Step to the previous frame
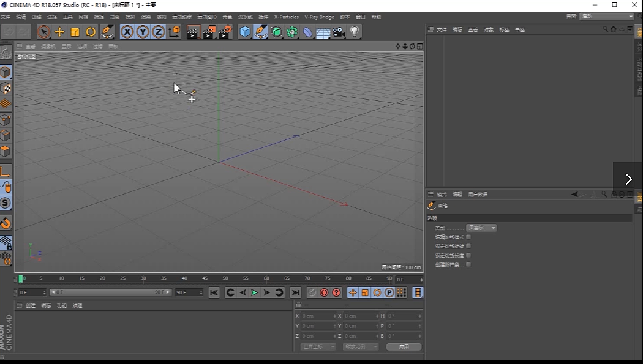This screenshot has height=364, width=643. pos(243,292)
